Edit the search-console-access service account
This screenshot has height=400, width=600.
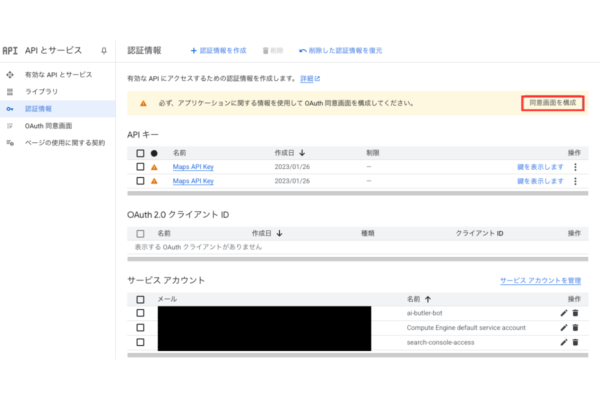564,342
